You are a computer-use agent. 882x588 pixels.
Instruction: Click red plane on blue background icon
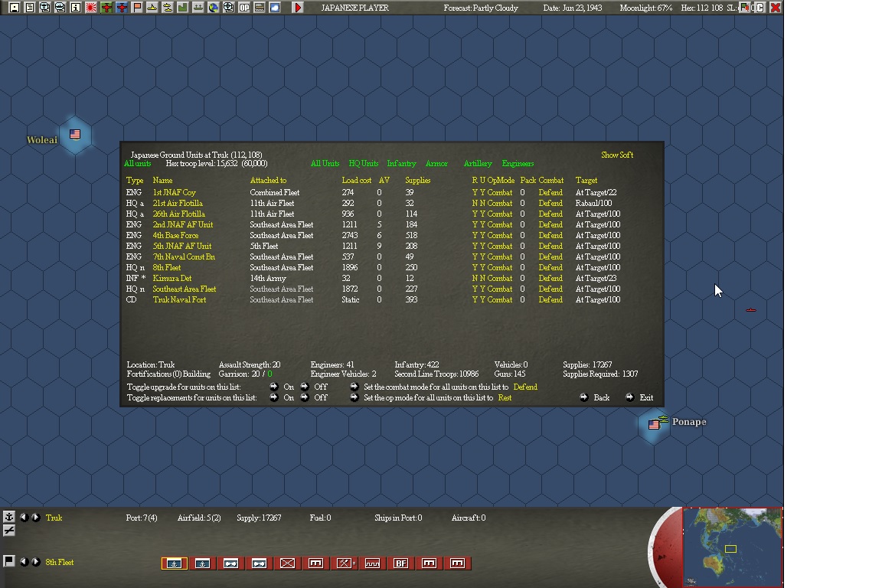tap(122, 8)
